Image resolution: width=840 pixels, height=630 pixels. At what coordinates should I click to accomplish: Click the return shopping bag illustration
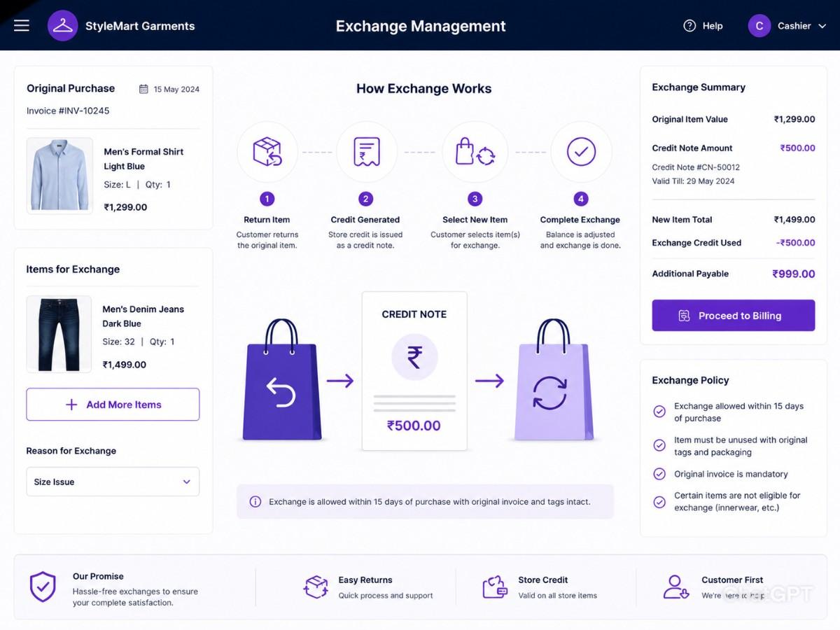coord(281,380)
